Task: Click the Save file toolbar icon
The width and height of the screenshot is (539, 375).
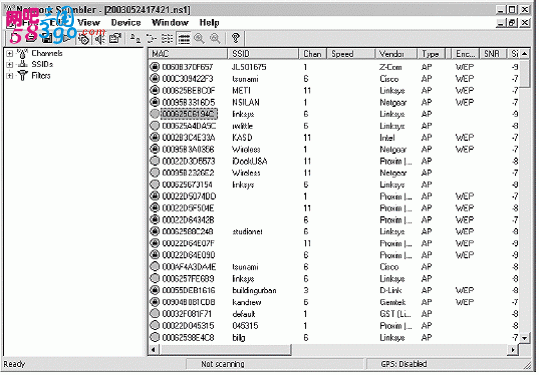Action: [x=47, y=38]
